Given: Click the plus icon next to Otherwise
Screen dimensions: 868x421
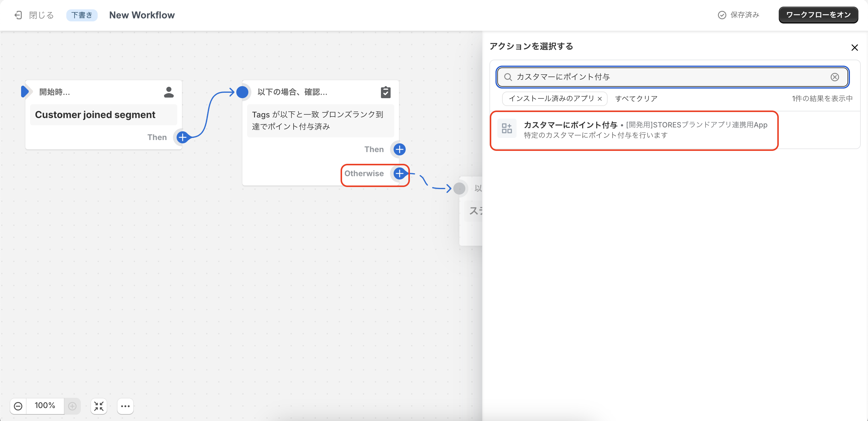Looking at the screenshot, I should 399,173.
